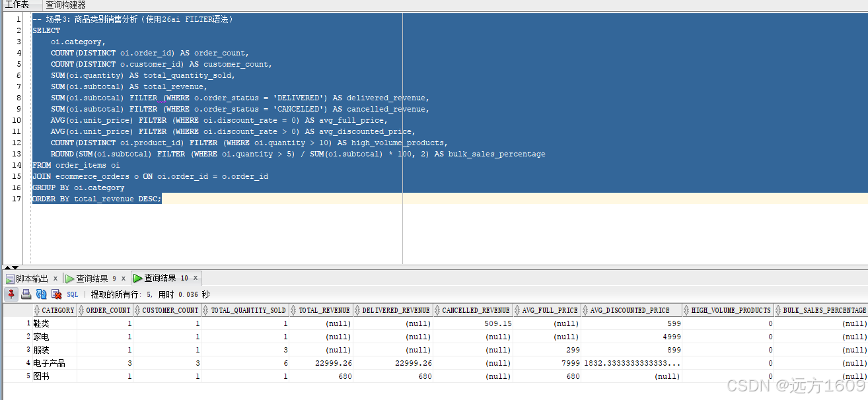868x400 pixels.
Task: Sort by the CATEGORY column header
Action: tap(54, 310)
